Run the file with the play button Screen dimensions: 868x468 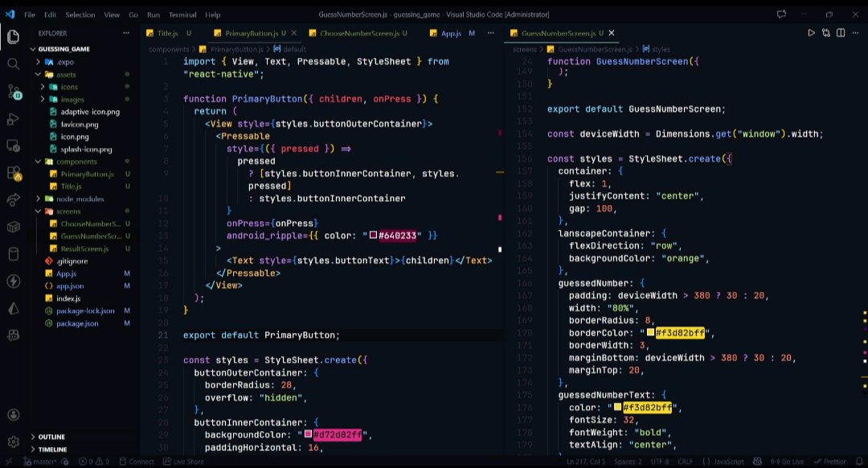(x=812, y=33)
